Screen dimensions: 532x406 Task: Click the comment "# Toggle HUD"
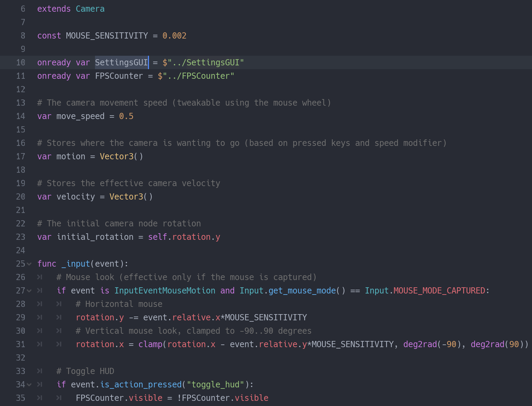click(x=85, y=371)
